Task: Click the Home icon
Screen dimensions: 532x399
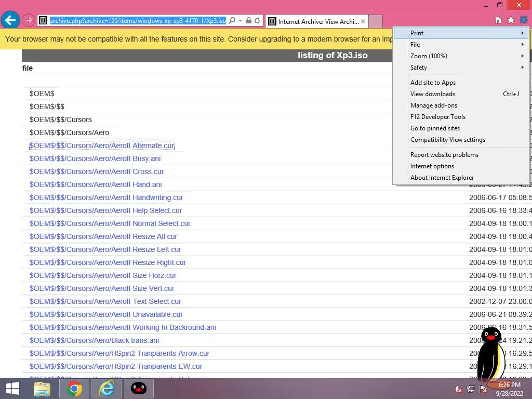Action: (498, 20)
